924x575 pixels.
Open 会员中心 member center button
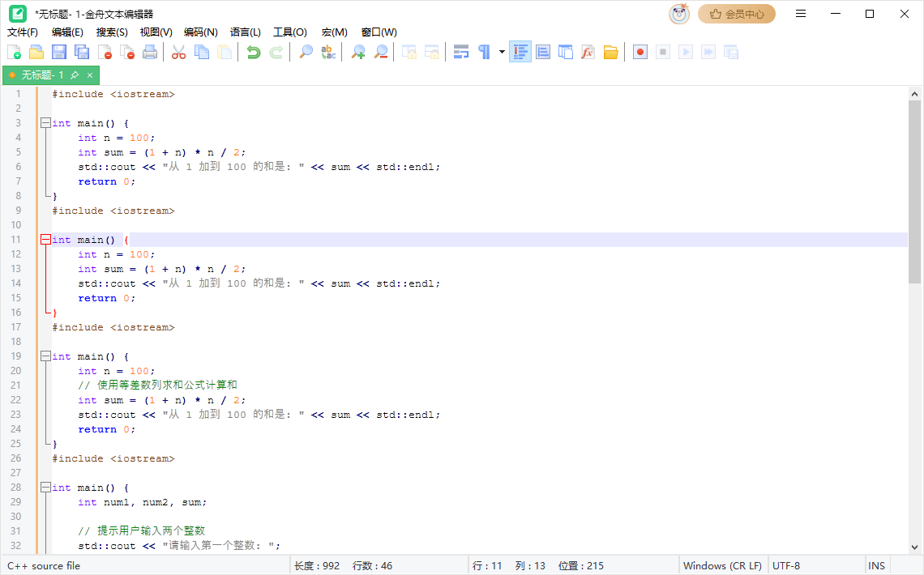737,14
